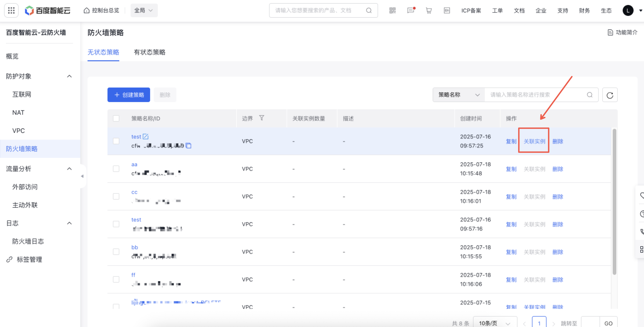Screen dimensions: 644x327
Task: Click the QR code icon in the header
Action: click(393, 10)
